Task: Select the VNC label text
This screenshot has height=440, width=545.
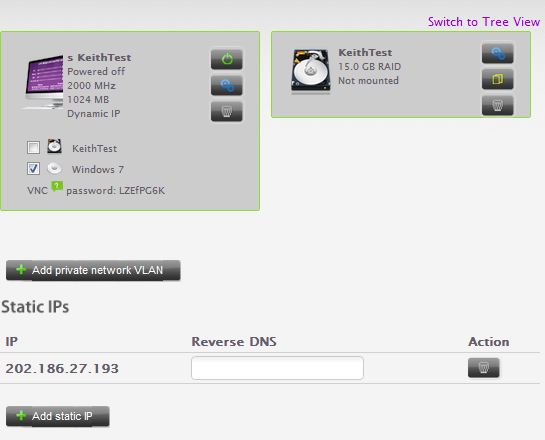Action: [x=38, y=191]
